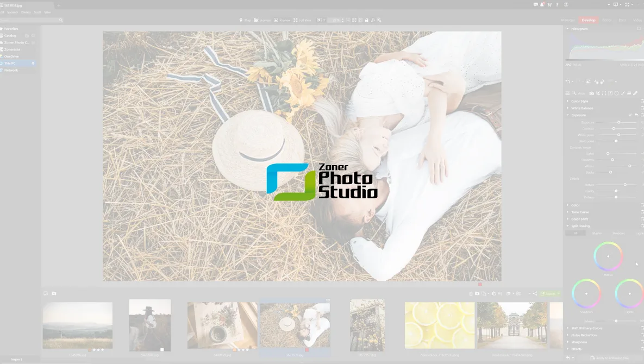Viewport: 644px width, 364px height.
Task: Open Network in the navigator
Action: (11, 70)
